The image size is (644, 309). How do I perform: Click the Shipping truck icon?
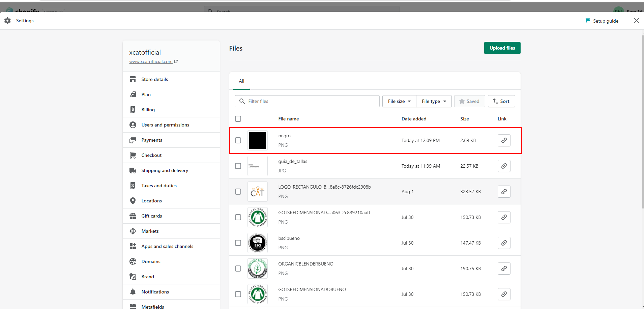click(133, 170)
